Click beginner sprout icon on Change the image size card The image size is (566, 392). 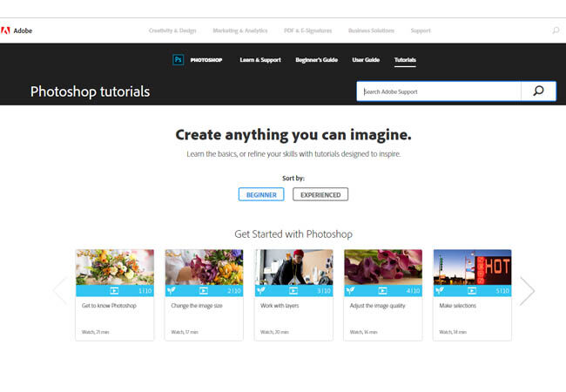pos(171,290)
